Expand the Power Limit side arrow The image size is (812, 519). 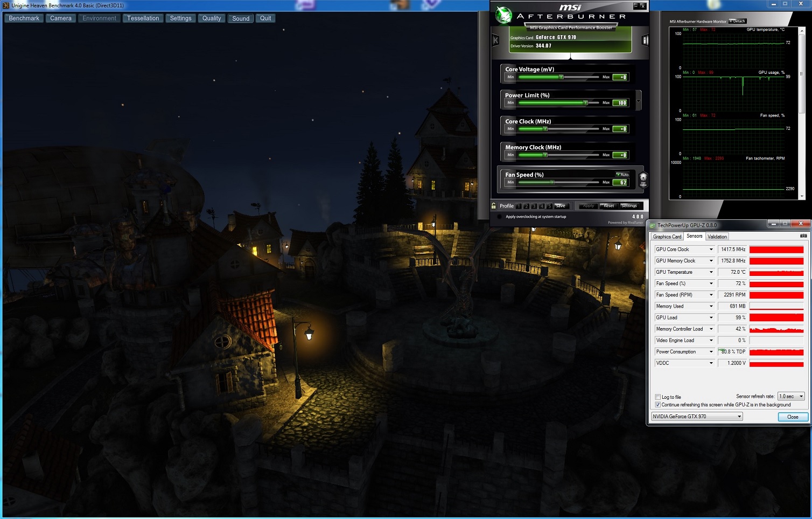point(639,100)
